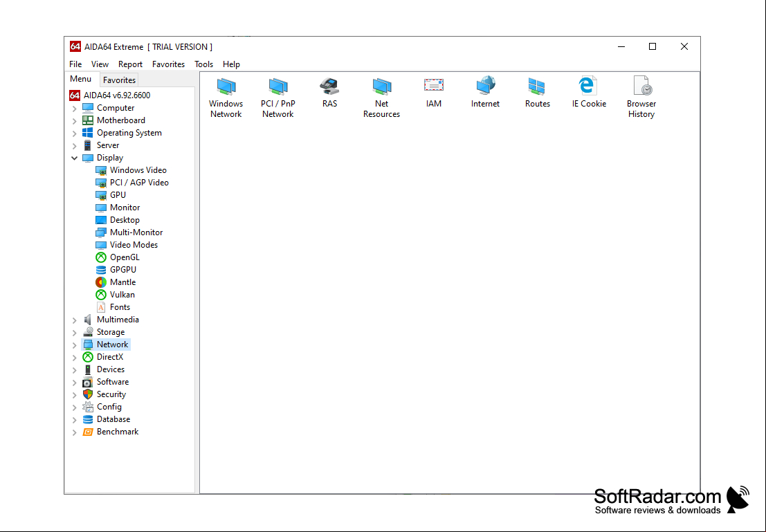Open the Tools menu
This screenshot has width=766, height=532.
pyautogui.click(x=203, y=64)
